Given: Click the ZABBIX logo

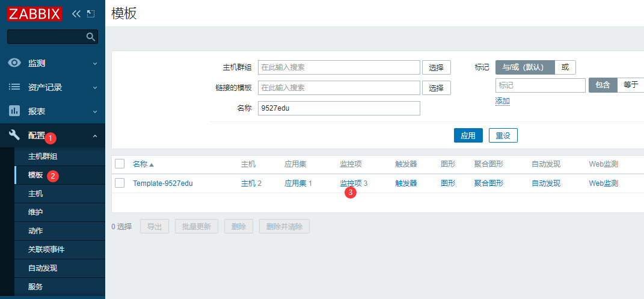Looking at the screenshot, I should pos(34,14).
